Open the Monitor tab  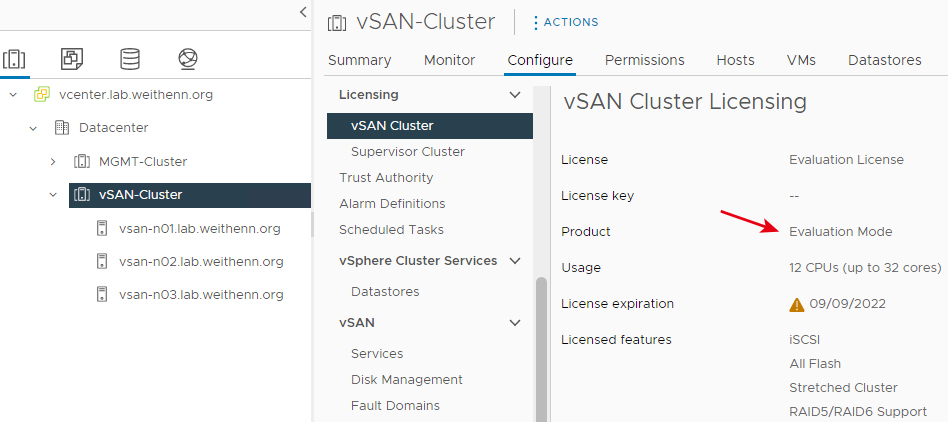pos(449,60)
